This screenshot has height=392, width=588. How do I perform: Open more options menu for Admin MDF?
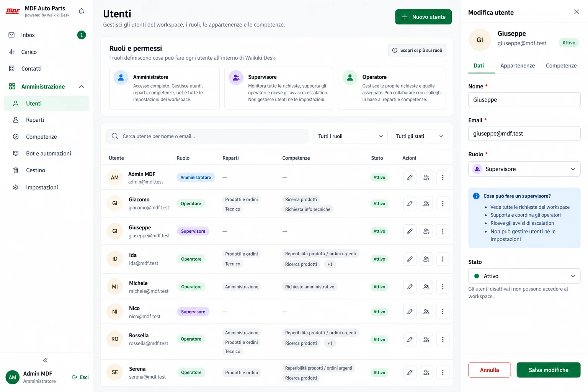coord(443,177)
